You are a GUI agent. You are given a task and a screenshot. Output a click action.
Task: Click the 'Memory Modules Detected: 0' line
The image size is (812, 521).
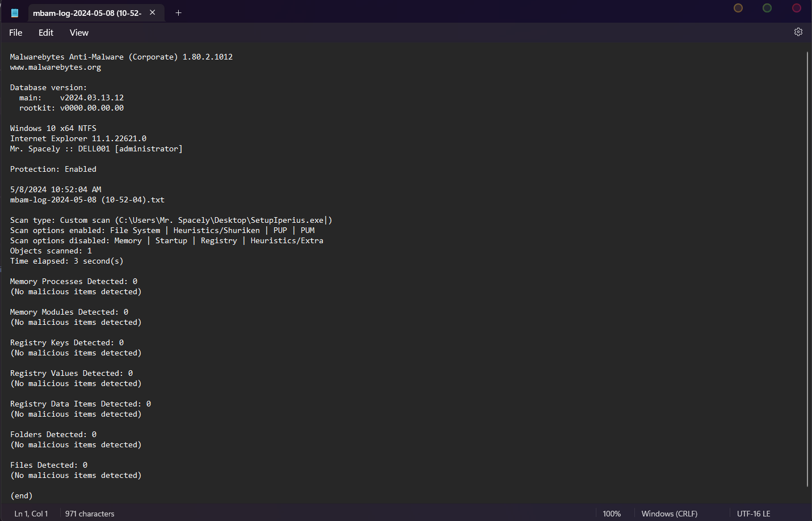(69, 312)
